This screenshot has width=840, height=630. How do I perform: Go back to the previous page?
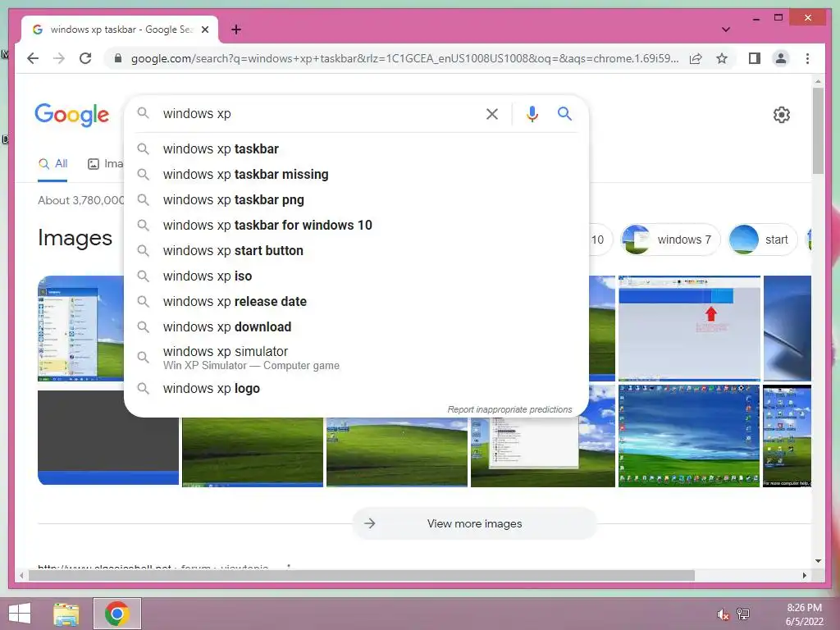pyautogui.click(x=33, y=58)
